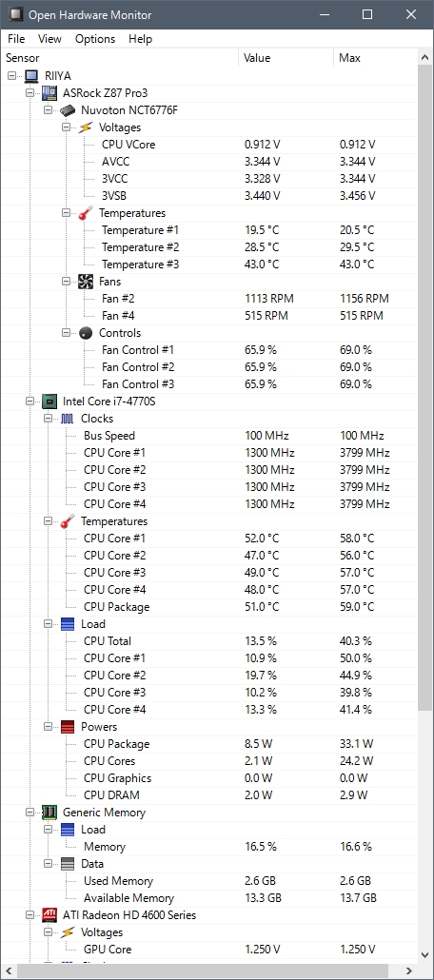Click the Generic Memory RAM icon
This screenshot has height=980, width=434.
tap(49, 813)
